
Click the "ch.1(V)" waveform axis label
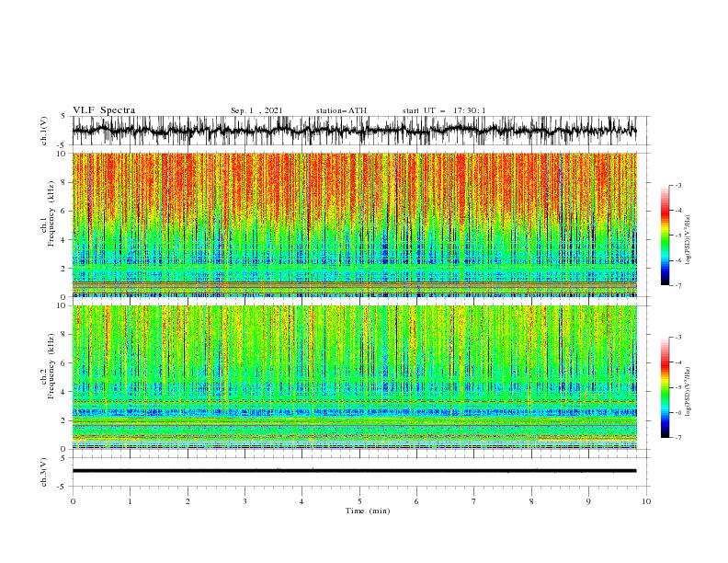(x=44, y=131)
